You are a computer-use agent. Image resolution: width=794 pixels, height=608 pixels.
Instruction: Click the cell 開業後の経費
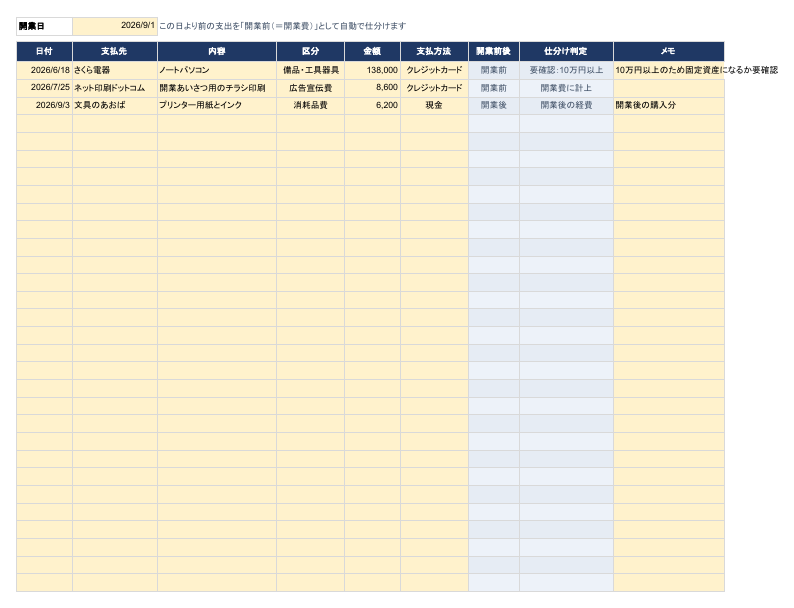tap(566, 105)
